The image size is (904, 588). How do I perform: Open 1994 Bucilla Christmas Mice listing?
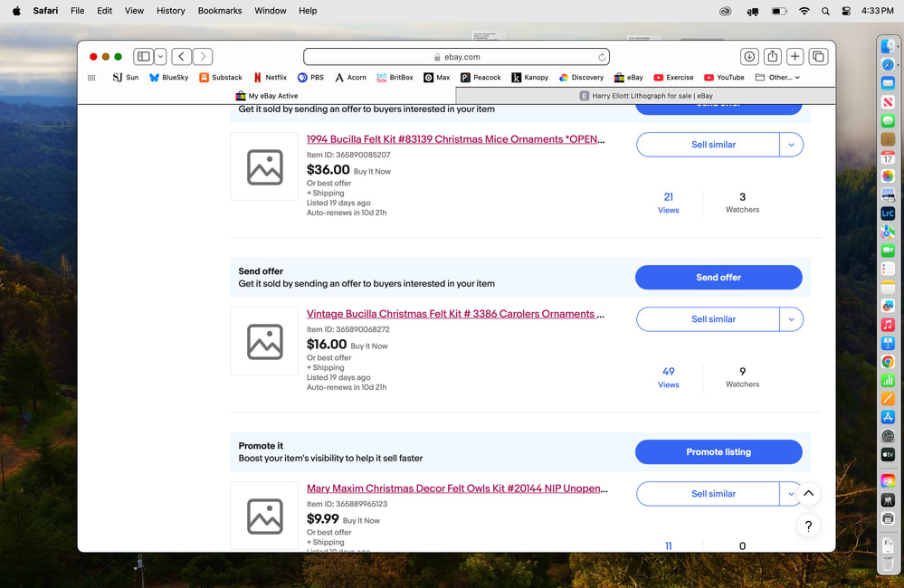tap(455, 139)
